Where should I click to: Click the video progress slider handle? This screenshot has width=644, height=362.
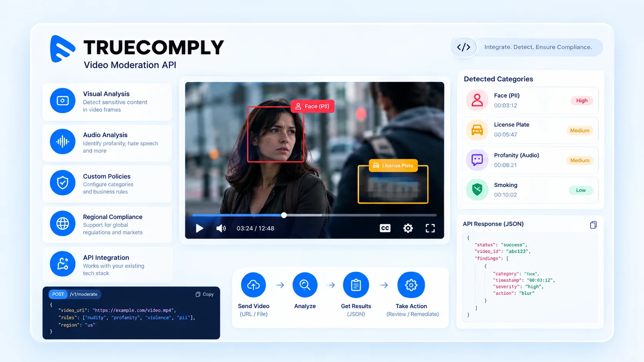pos(284,215)
